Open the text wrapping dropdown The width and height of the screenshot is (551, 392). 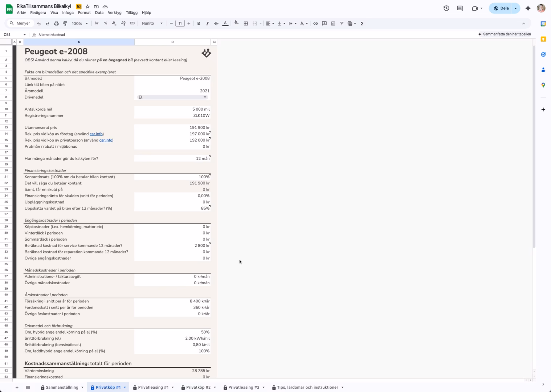tap(292, 24)
